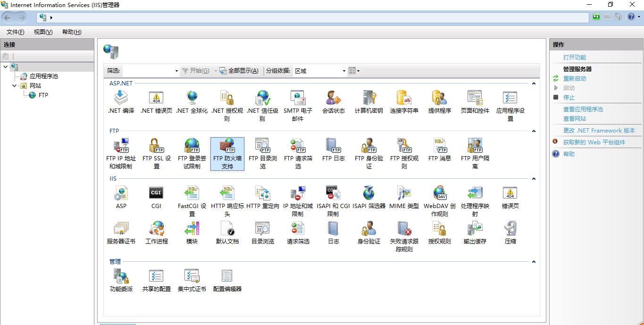The height and width of the screenshot is (325, 644).
Task: Open the 视图(V) menu
Action: coord(43,32)
